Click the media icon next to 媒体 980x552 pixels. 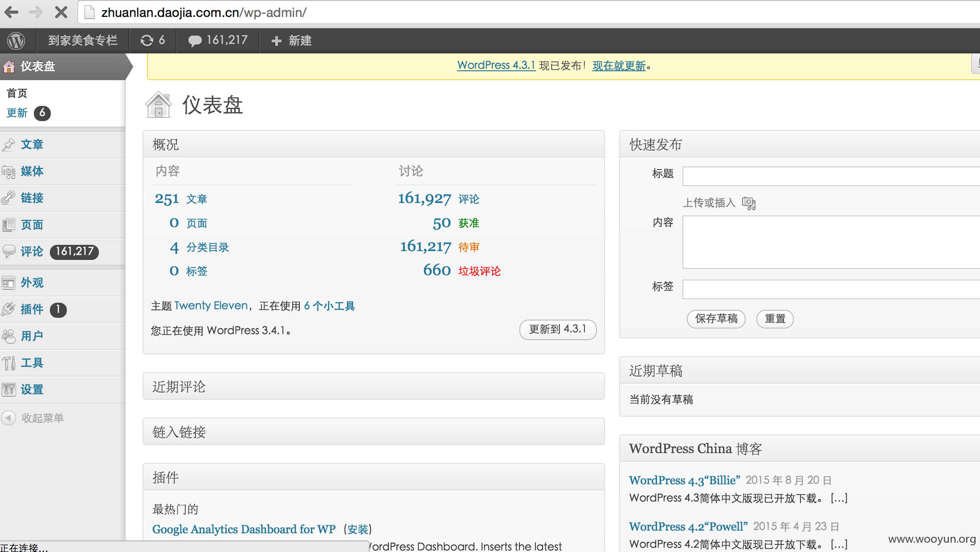(x=9, y=171)
